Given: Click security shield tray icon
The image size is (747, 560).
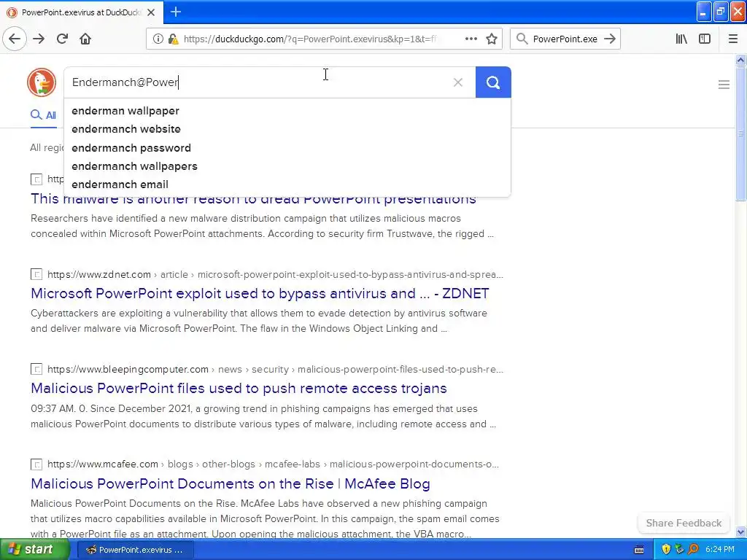Looking at the screenshot, I should [666, 550].
